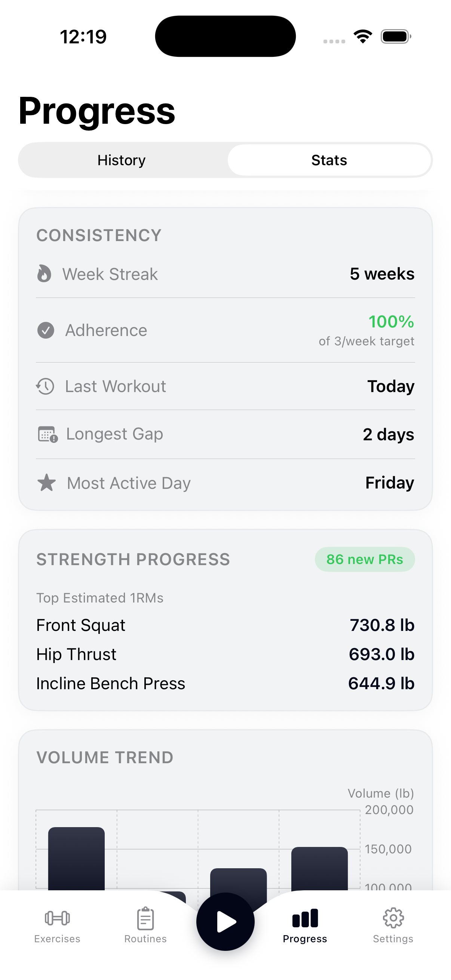This screenshot has width=451, height=980.
Task: Tap the Longest Gap calendar icon
Action: click(x=47, y=434)
